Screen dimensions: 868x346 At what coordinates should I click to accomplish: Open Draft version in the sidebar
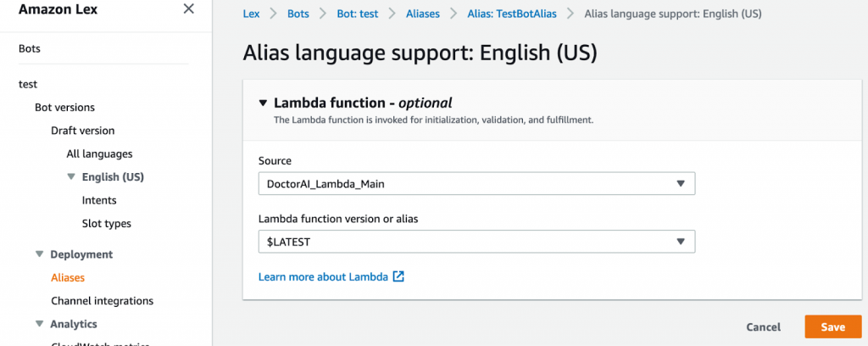coord(82,131)
